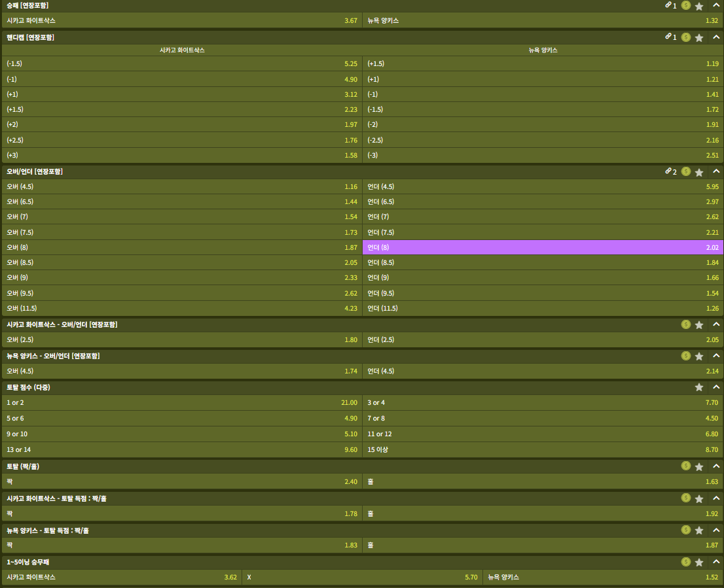Bet on 시카고 화이트삭스 to win at 3.67

coord(182,20)
